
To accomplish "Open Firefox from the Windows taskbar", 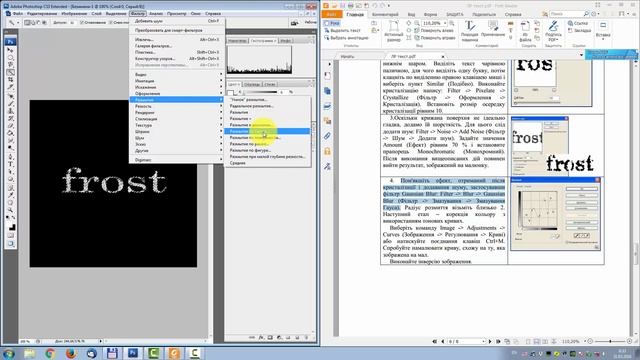I will [x=71, y=353].
